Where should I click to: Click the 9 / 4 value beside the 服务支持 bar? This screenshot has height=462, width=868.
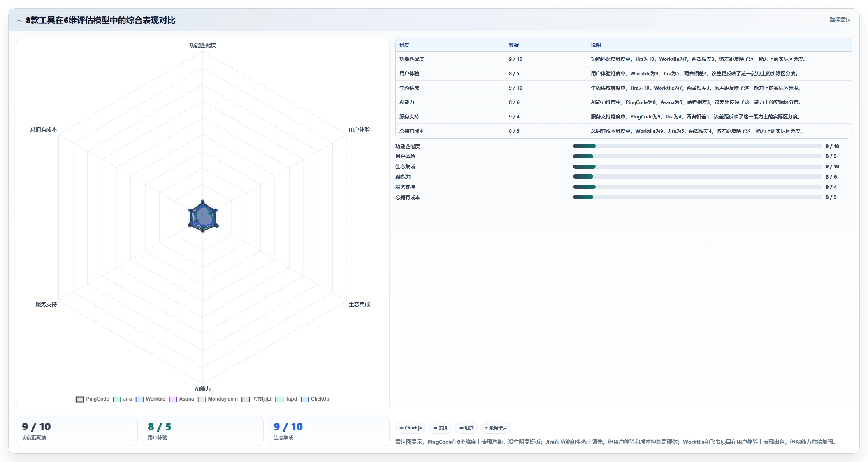(831, 187)
